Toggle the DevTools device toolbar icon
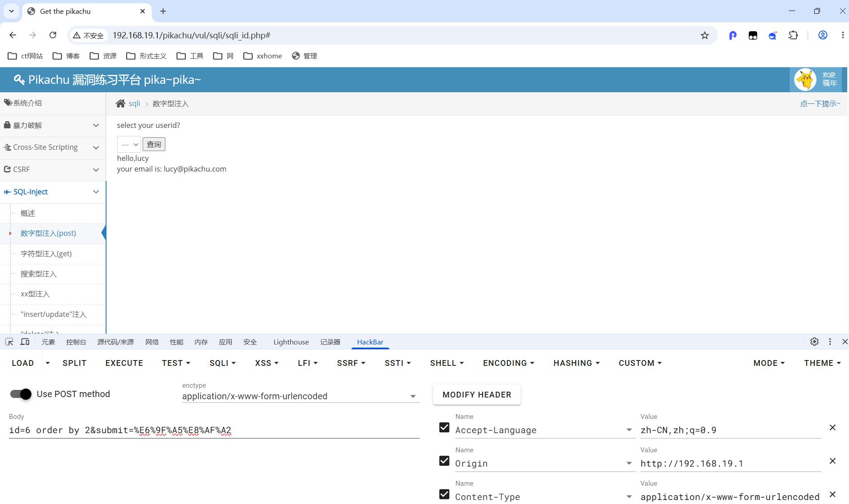849x504 pixels. click(25, 342)
